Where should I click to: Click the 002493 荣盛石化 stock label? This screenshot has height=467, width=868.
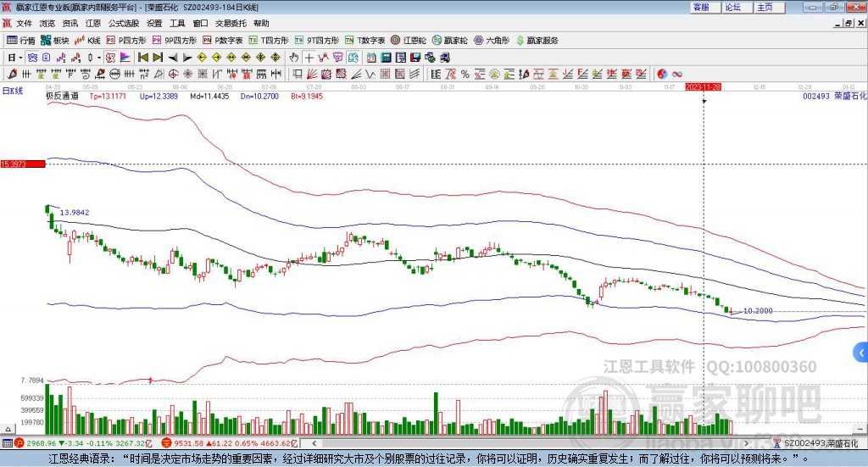click(x=835, y=96)
